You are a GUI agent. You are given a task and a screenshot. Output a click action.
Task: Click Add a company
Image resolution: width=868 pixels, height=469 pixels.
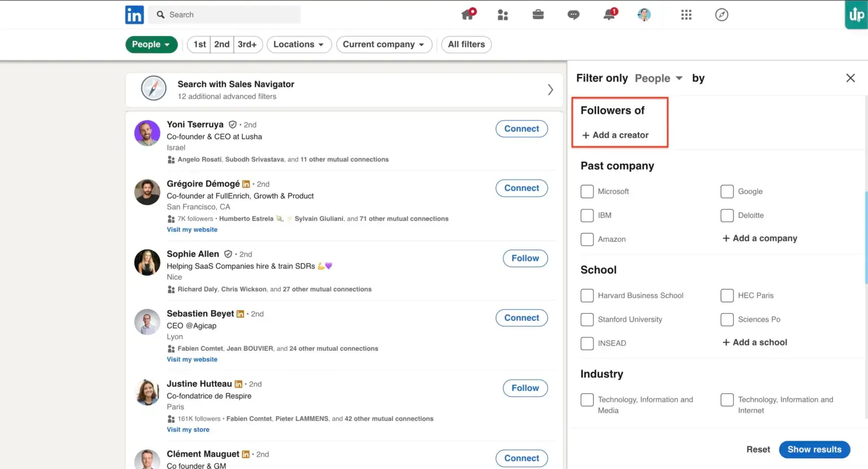(x=759, y=238)
